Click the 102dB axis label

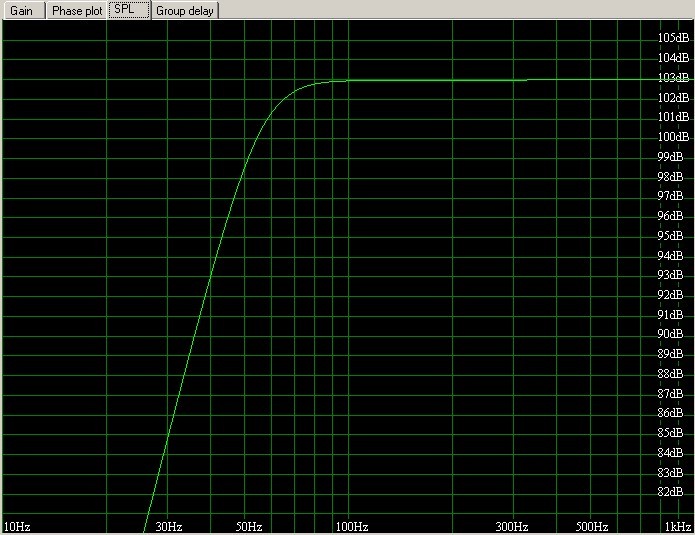tap(673, 98)
